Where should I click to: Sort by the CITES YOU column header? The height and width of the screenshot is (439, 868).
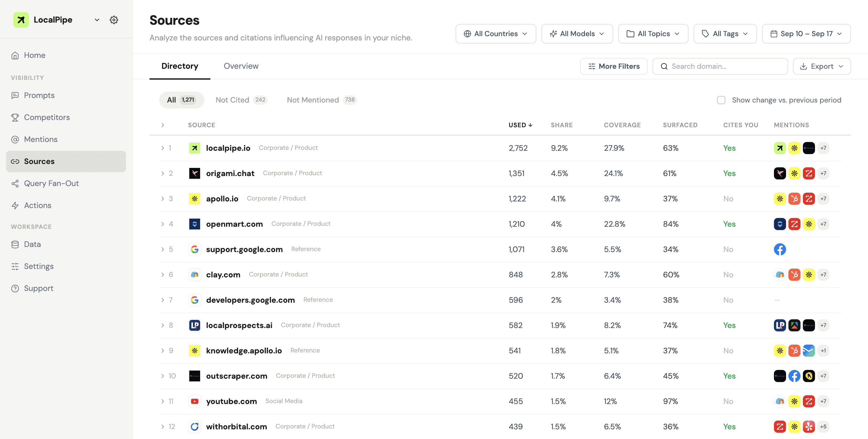(741, 125)
